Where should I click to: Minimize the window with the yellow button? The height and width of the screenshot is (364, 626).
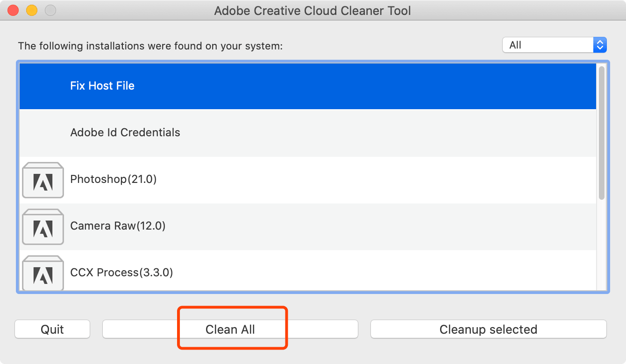[x=32, y=10]
